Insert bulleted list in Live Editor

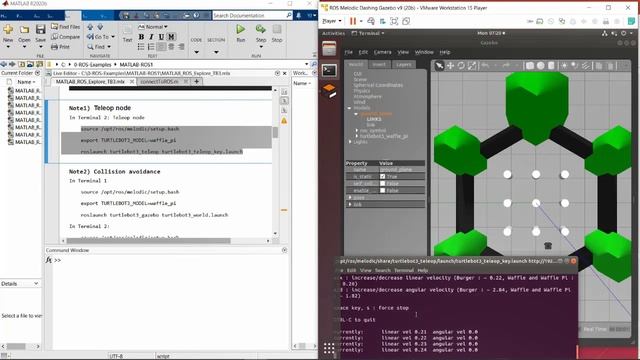pyautogui.click(x=141, y=47)
